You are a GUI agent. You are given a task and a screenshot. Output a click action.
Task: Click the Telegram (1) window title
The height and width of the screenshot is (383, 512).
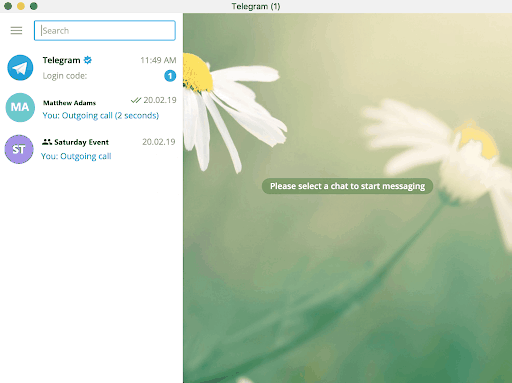[x=256, y=6]
